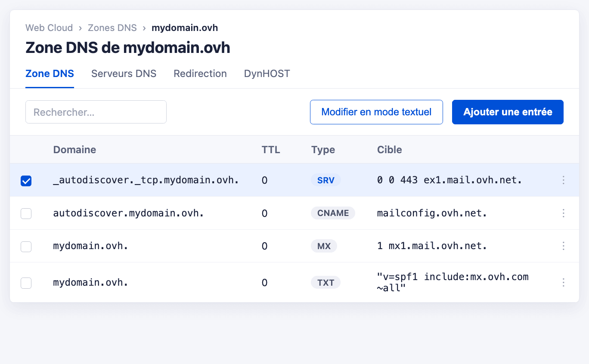Click target 1 mx1.mail.ovh.net.
589x364 pixels.
[x=432, y=246]
